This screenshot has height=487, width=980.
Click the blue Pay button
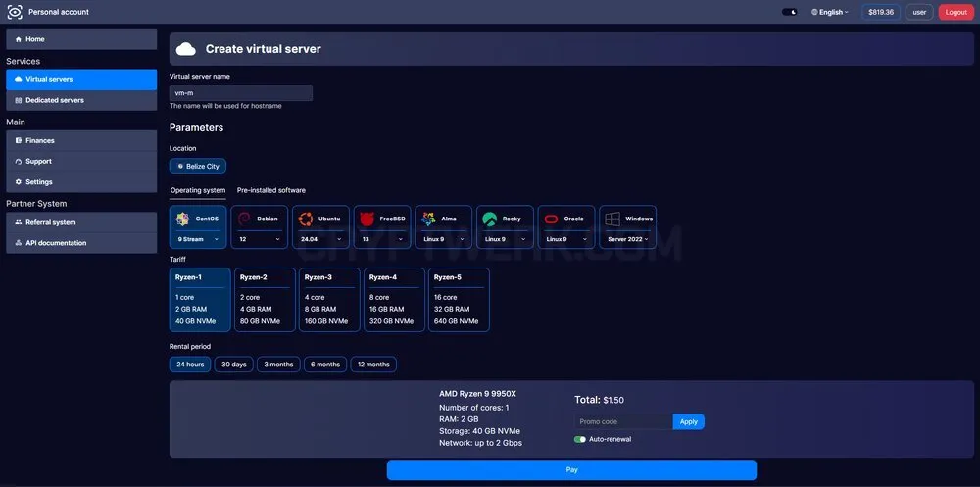(x=571, y=470)
